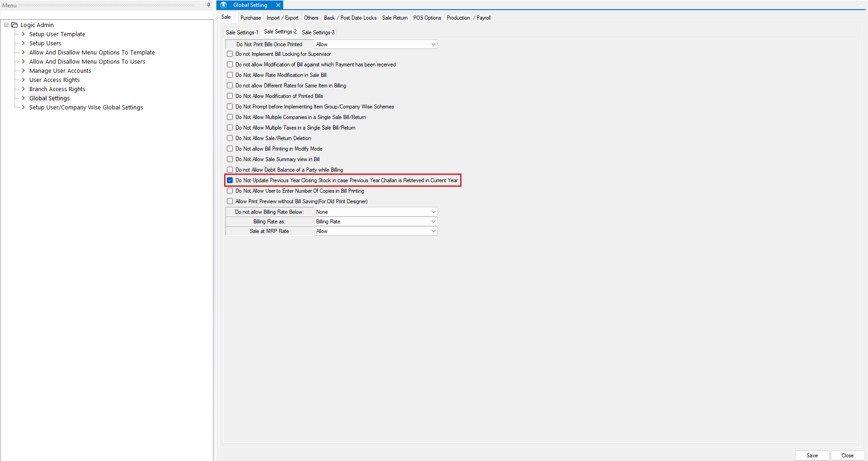Expand the Setup Users tree item
The height and width of the screenshot is (461, 868).
(23, 43)
